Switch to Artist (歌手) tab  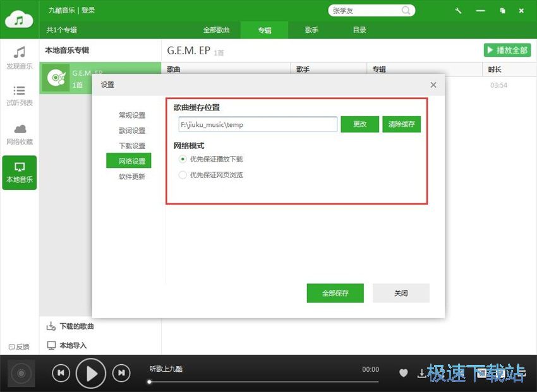pyautogui.click(x=311, y=30)
